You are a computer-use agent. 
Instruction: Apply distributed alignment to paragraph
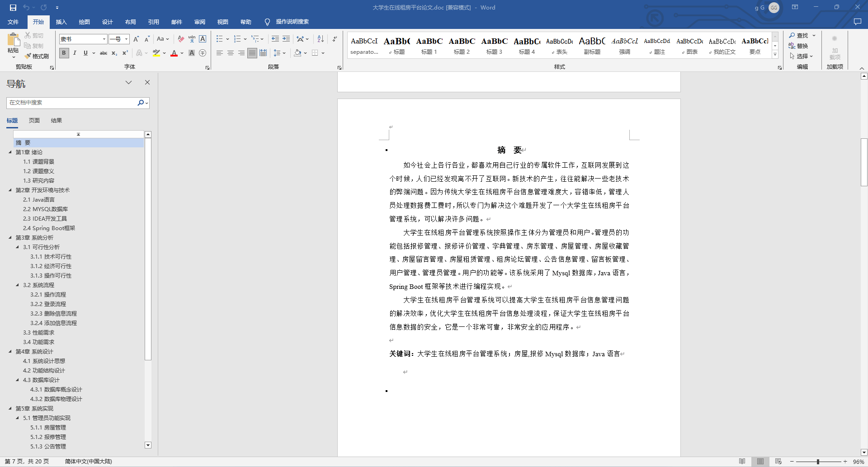(263, 53)
